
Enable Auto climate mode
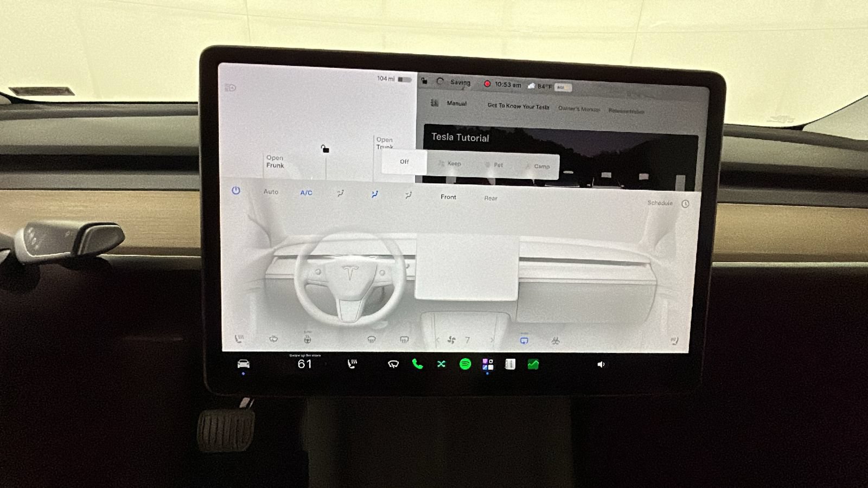271,192
